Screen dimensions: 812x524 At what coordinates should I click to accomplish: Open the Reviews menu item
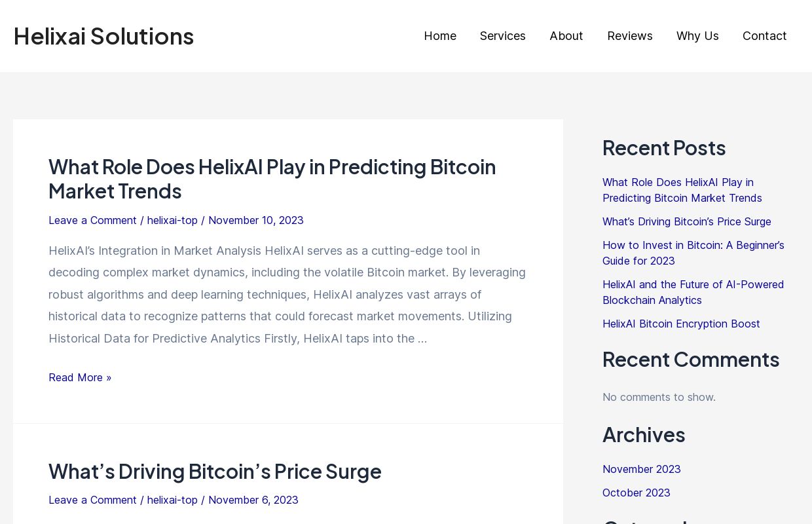click(x=629, y=36)
